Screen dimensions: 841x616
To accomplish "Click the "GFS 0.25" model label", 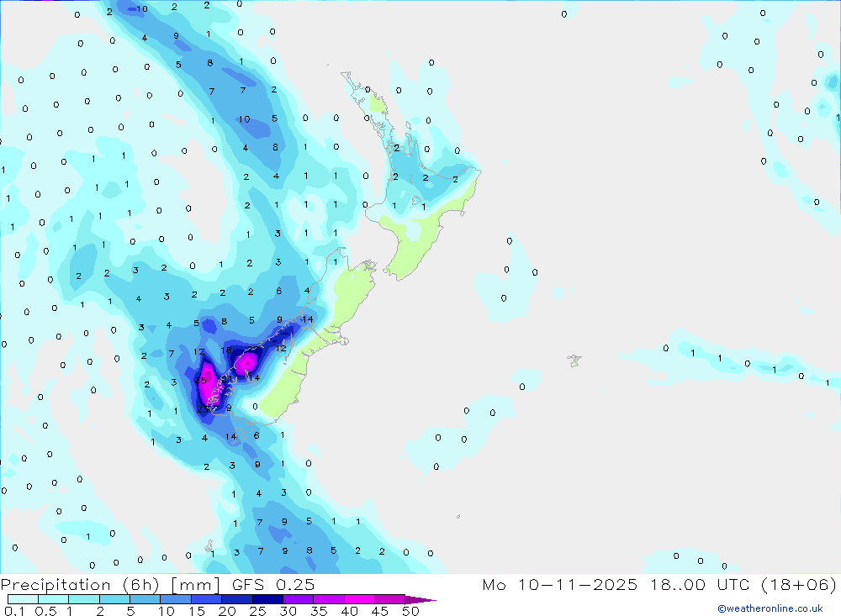I will click(273, 585).
